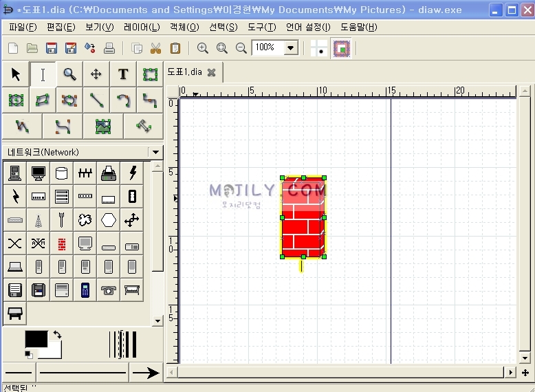This screenshot has height=392, width=535.
Task: Toggle snap to grid button
Action: tap(319, 48)
